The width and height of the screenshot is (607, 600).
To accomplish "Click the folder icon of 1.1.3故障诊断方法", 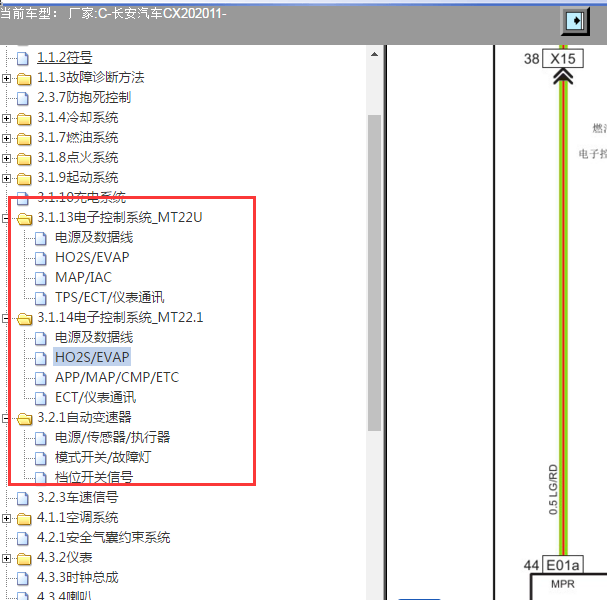I will pyautogui.click(x=24, y=79).
